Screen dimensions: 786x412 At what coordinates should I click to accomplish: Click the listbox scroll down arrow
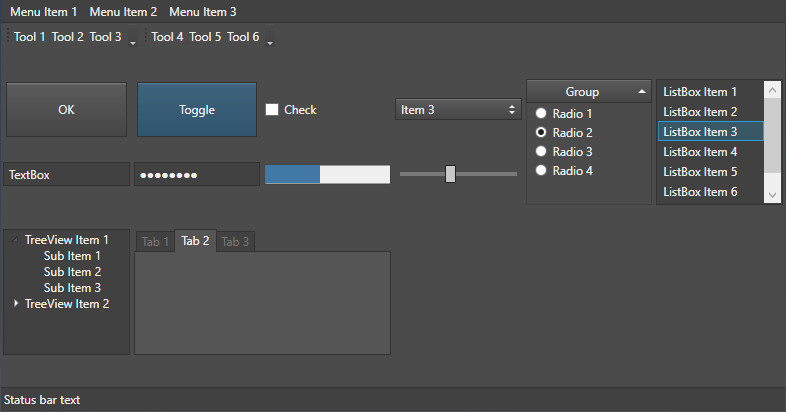[x=772, y=195]
